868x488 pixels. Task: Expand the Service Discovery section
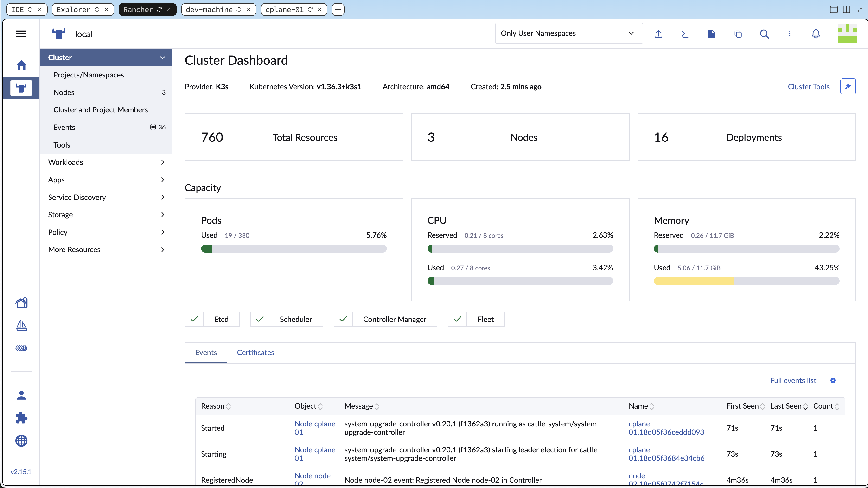[x=105, y=197]
